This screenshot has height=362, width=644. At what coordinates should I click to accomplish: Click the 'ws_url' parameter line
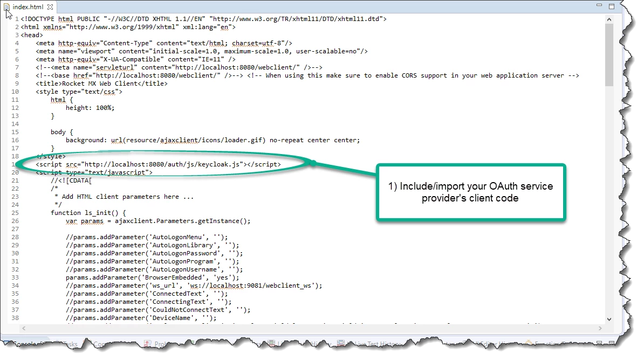click(194, 286)
